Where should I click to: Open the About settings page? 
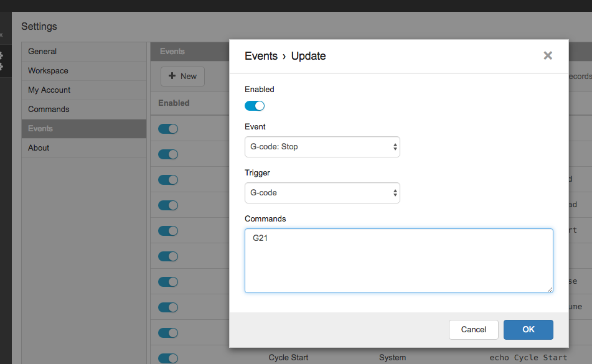coord(39,148)
